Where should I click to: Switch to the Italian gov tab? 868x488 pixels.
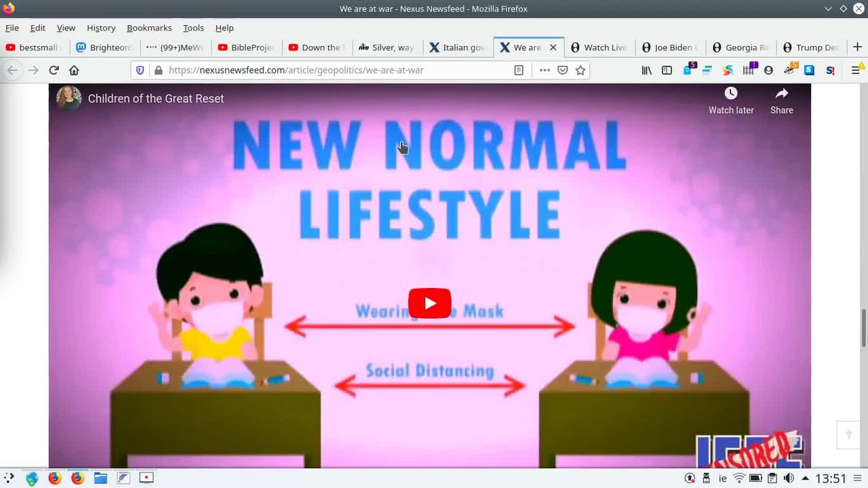click(458, 47)
